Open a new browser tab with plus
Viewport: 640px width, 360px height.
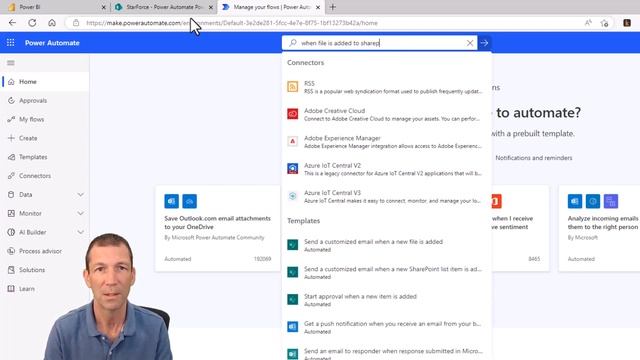333,7
